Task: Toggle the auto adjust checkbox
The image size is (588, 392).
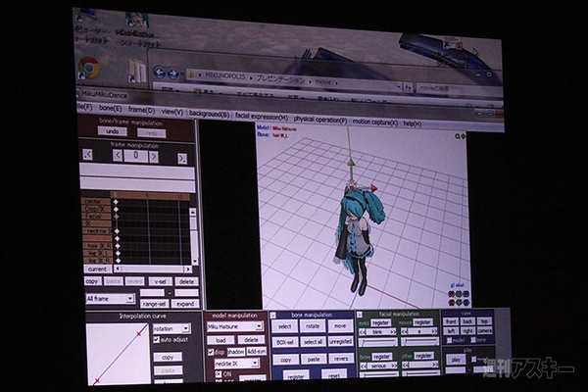Action: 157,340
